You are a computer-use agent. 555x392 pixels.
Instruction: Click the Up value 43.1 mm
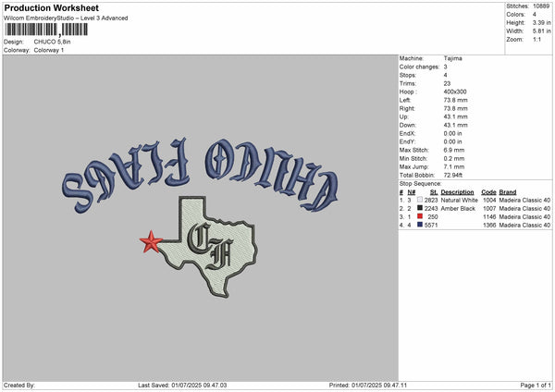pyautogui.click(x=455, y=116)
